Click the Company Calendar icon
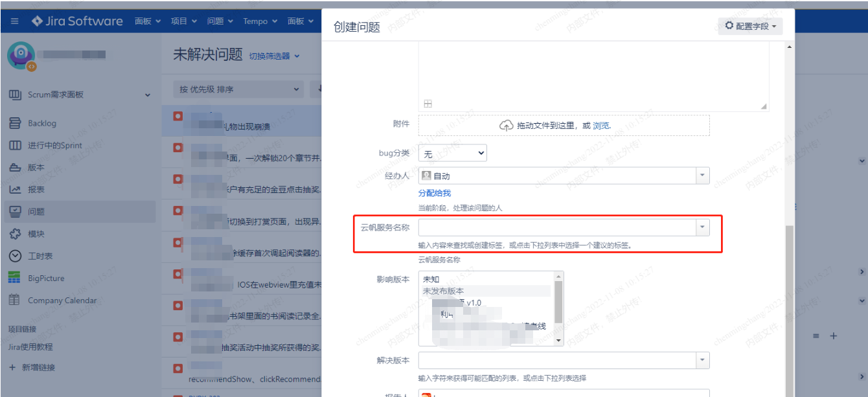The image size is (868, 397). click(x=14, y=300)
